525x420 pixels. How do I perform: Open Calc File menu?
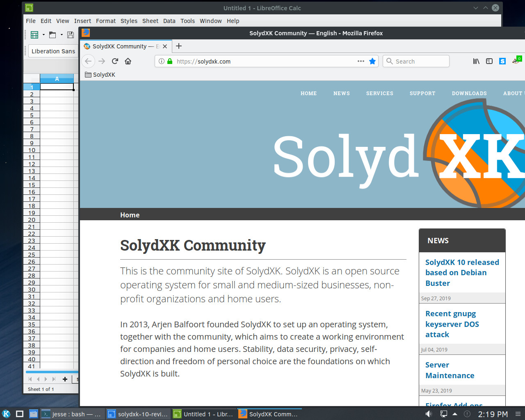31,21
